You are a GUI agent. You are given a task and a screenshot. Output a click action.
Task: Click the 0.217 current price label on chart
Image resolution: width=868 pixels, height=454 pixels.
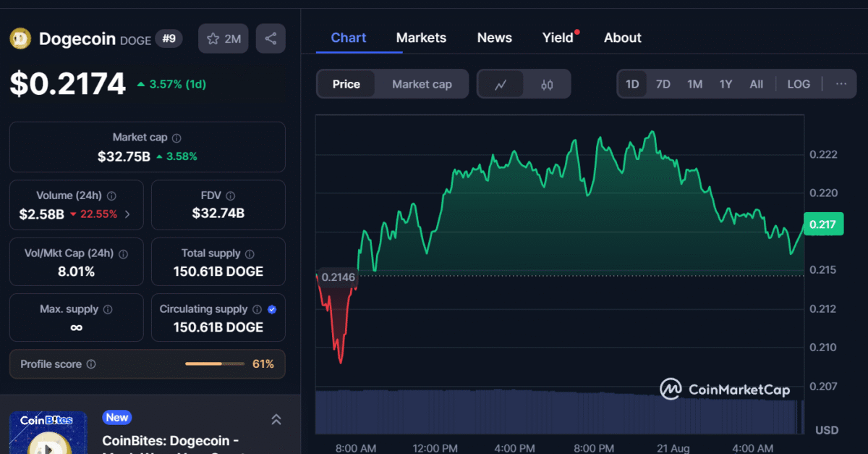click(822, 224)
